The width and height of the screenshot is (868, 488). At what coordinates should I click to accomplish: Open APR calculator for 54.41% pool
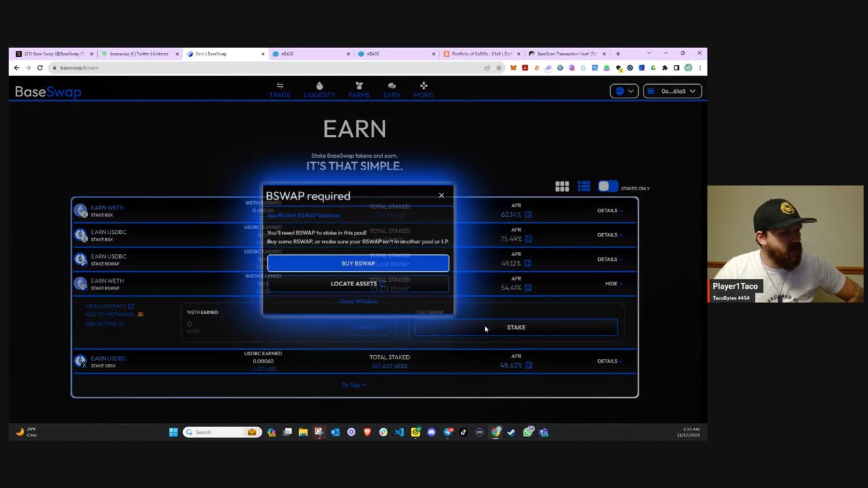pos(528,287)
